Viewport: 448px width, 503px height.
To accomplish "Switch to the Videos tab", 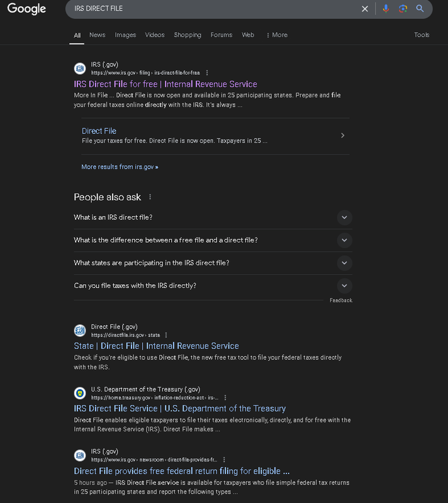I will point(155,35).
